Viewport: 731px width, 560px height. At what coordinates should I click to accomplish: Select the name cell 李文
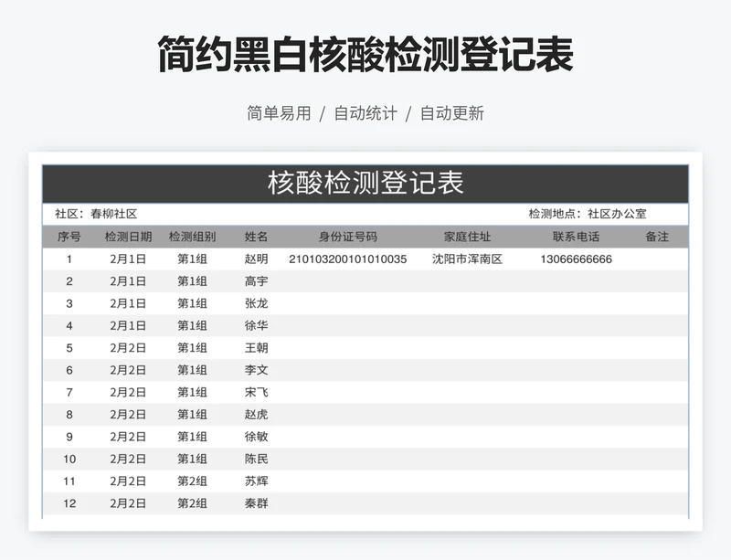click(257, 370)
